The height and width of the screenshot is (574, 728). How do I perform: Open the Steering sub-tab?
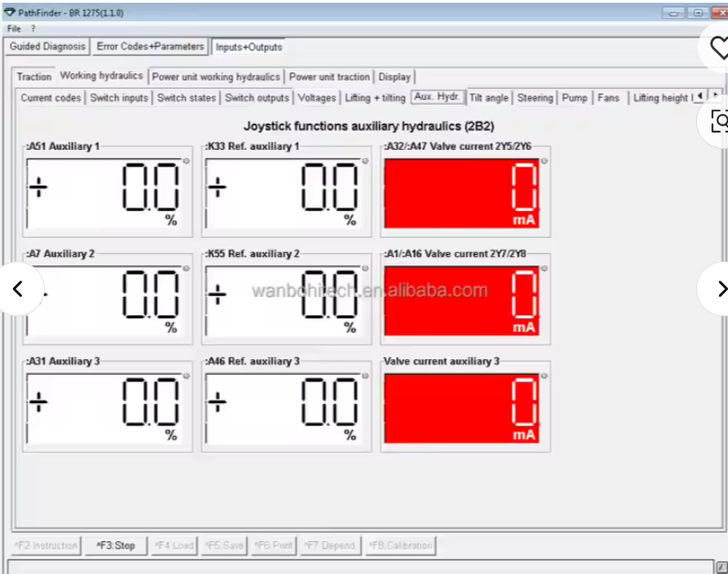point(535,98)
